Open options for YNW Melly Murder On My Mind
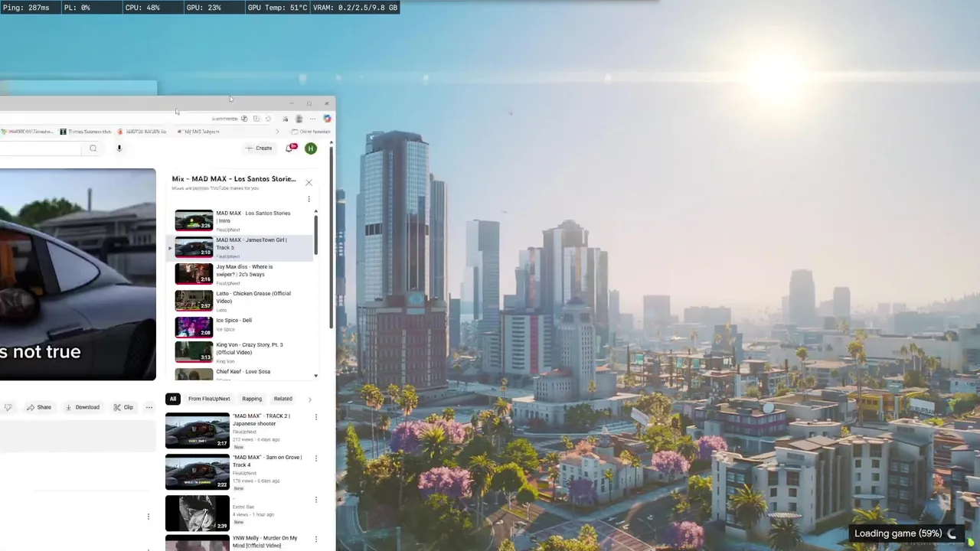The image size is (980, 551). (315, 540)
